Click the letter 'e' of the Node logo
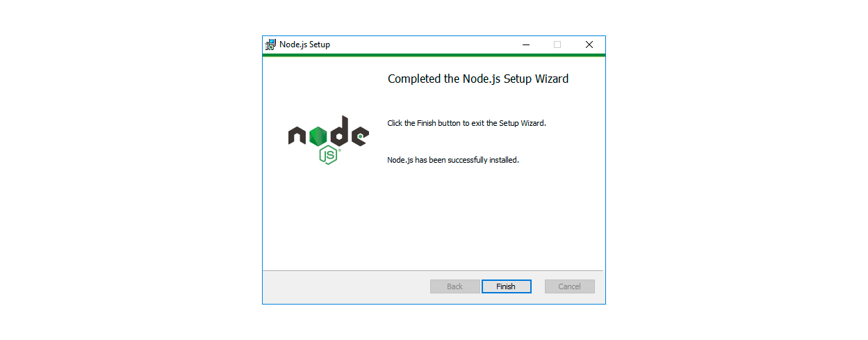 pyautogui.click(x=359, y=136)
